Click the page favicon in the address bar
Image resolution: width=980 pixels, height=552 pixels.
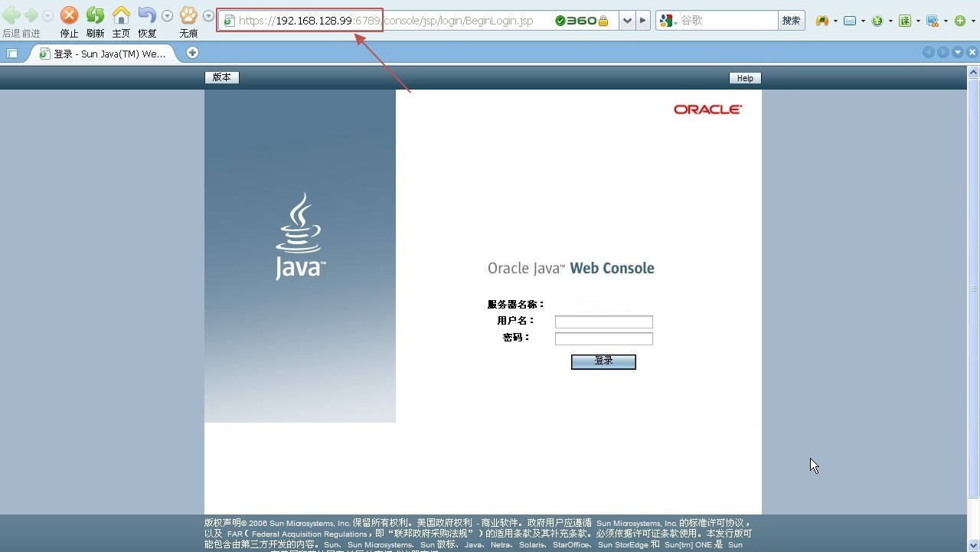click(x=229, y=21)
